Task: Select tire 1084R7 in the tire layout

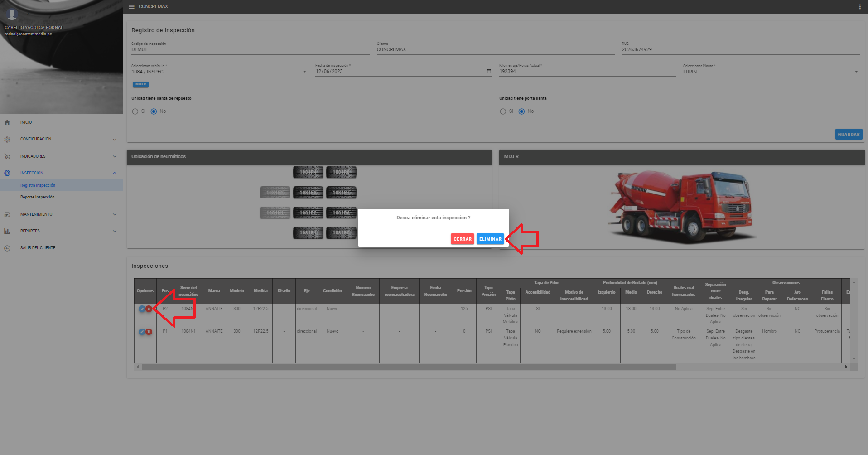Action: click(x=341, y=193)
